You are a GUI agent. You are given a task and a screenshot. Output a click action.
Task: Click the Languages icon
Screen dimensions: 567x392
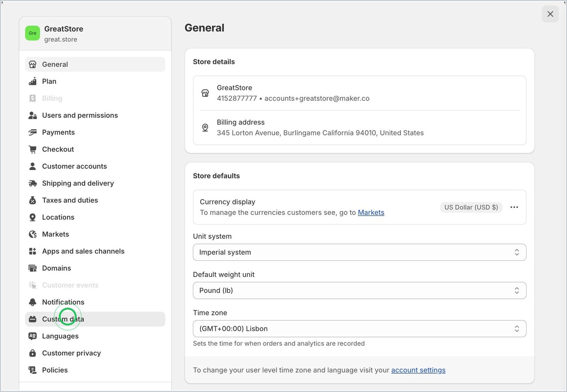tap(32, 336)
